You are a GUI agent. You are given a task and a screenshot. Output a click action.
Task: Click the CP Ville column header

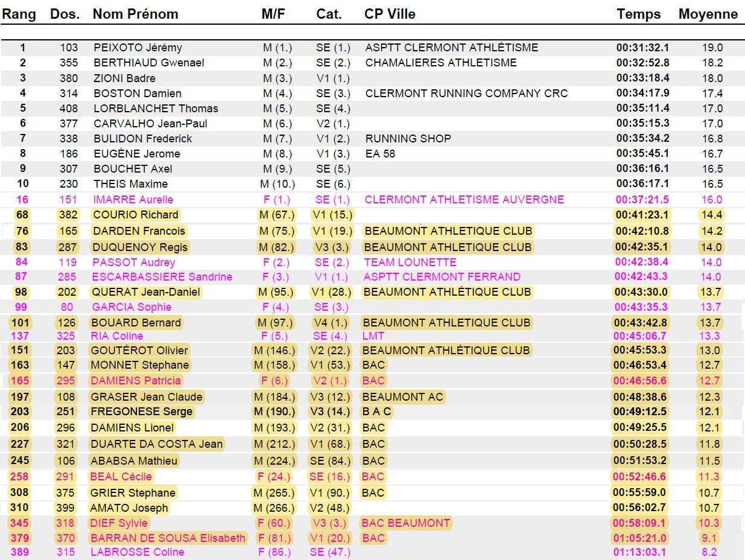[390, 14]
